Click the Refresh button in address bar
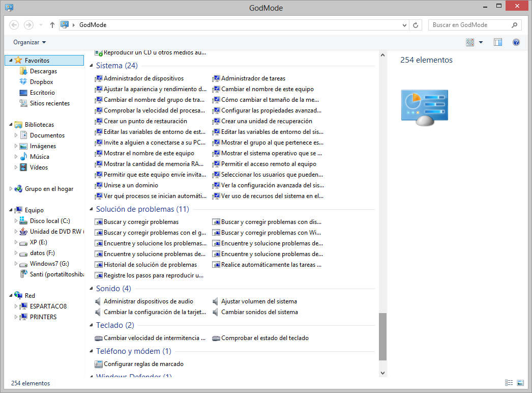 416,25
